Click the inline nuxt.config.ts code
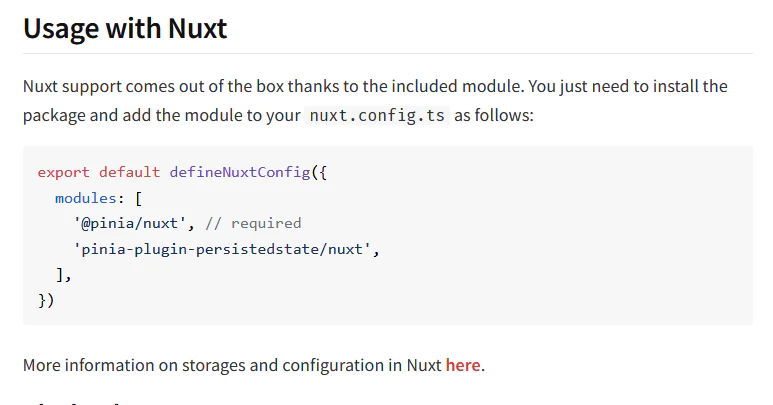This screenshot has width=773, height=405. [x=377, y=115]
